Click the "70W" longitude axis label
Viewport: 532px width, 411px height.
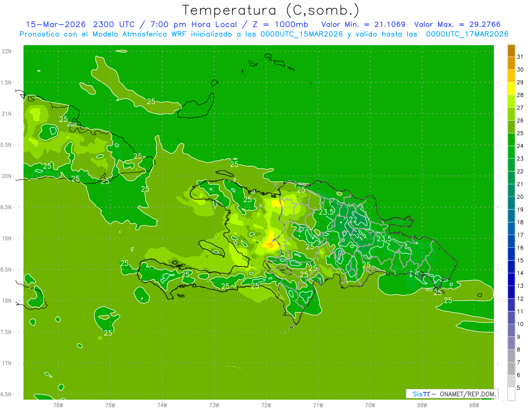[x=370, y=405]
